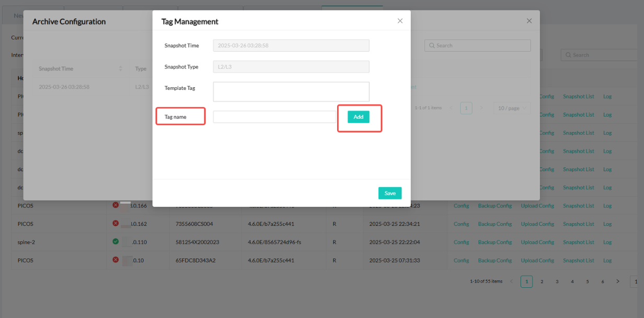This screenshot has width=644, height=318.
Task: Open the 10 / page size dropdown
Action: [512, 108]
